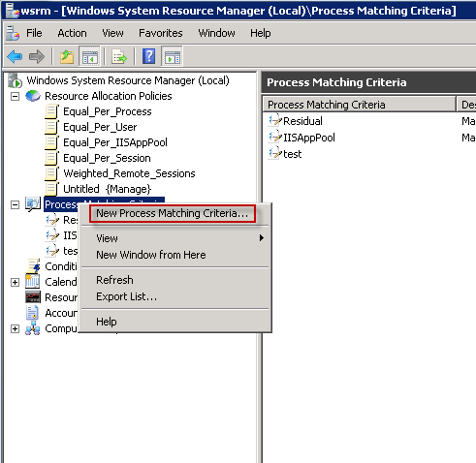This screenshot has width=476, height=463.
Task: Click the Residual criteria icon in list
Action: click(275, 121)
